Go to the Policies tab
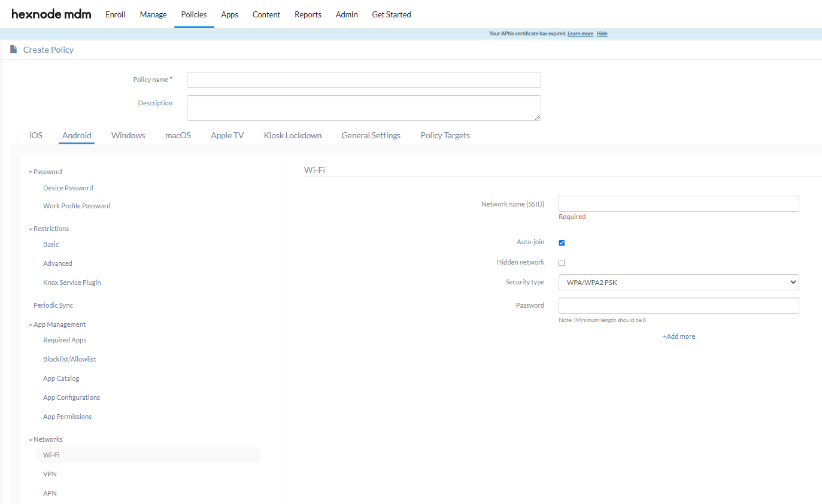822x504 pixels. tap(194, 14)
